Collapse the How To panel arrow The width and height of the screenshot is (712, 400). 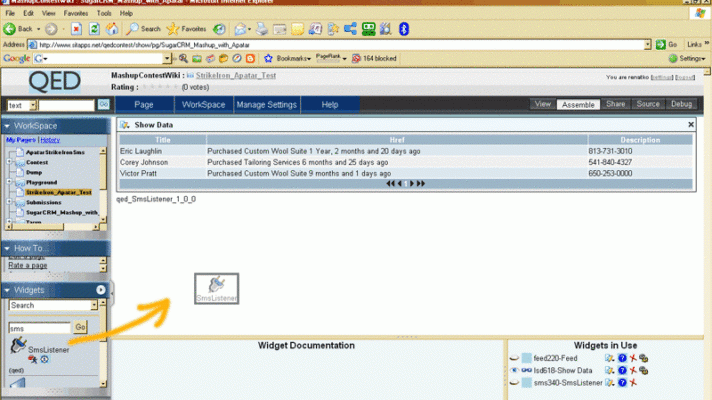click(7, 248)
